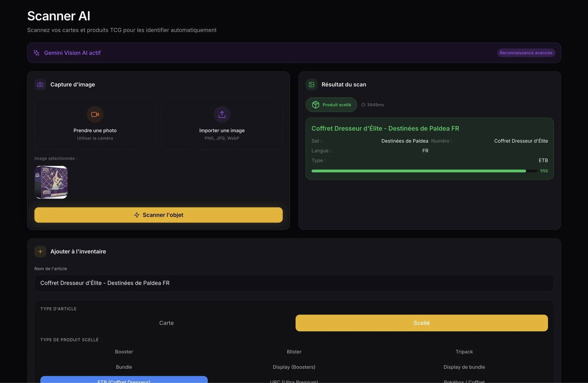Select the Scellé article type
Screen dimensions: 588x383
point(421,323)
